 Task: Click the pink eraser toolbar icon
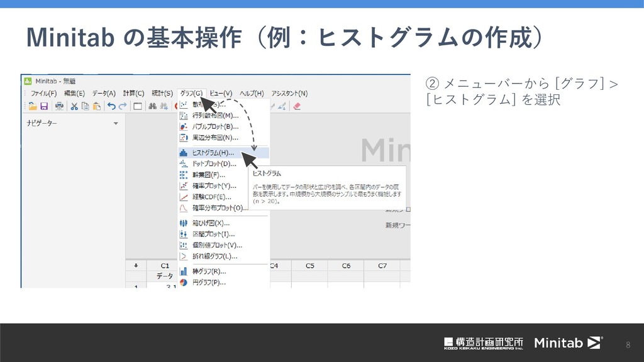click(297, 106)
